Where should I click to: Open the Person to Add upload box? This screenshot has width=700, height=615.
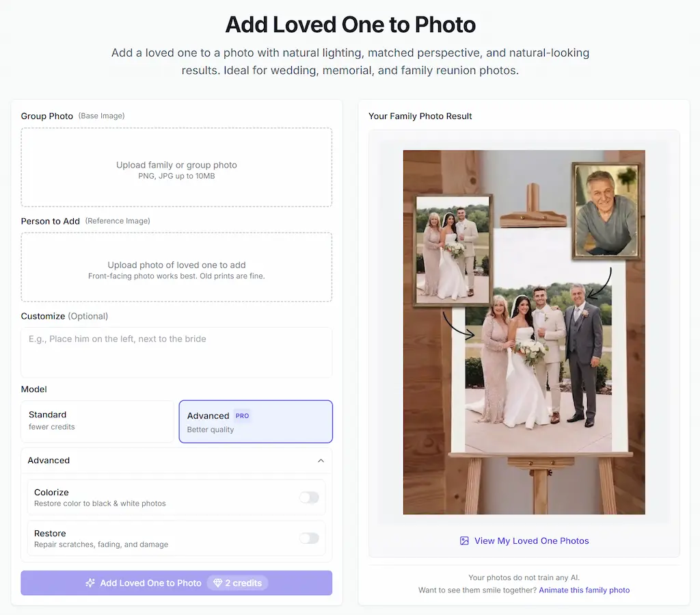[x=176, y=267]
